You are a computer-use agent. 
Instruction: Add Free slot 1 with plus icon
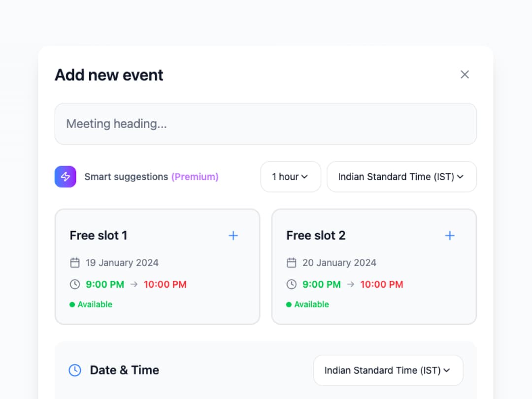(233, 235)
